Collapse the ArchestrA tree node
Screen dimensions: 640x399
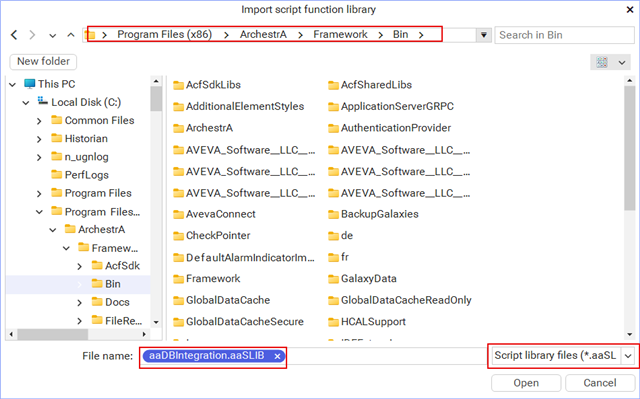click(x=53, y=230)
